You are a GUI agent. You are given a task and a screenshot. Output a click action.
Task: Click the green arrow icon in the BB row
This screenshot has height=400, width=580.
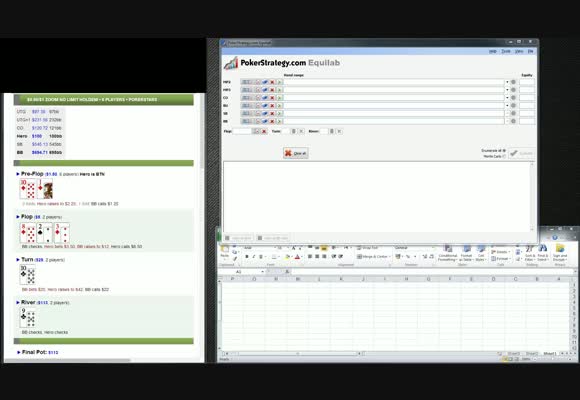click(279, 121)
